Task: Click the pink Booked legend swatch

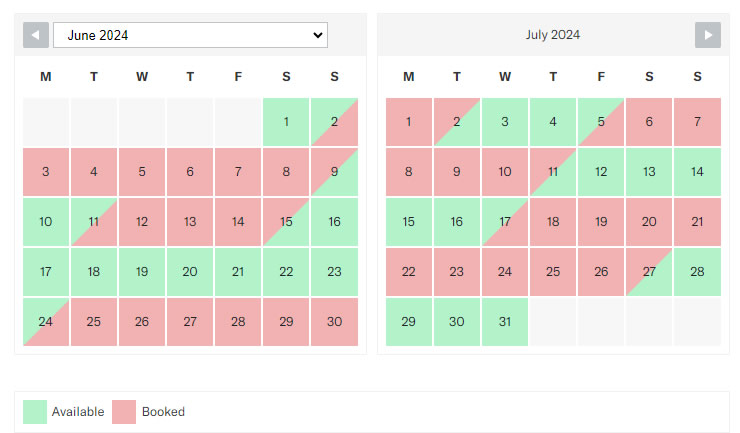Action: [124, 411]
